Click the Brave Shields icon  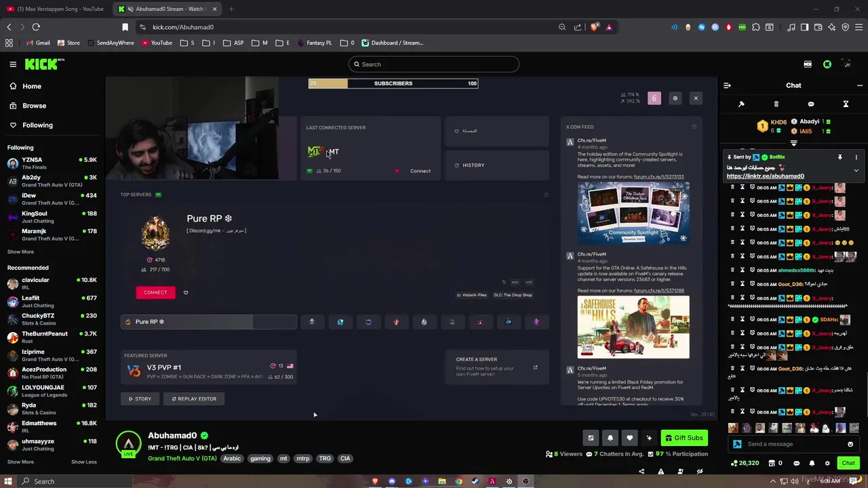pos(594,27)
